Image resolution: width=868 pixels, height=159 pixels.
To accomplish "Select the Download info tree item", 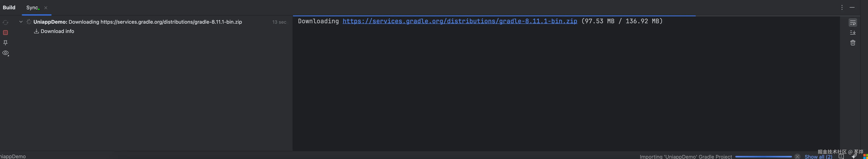I will [x=57, y=31].
